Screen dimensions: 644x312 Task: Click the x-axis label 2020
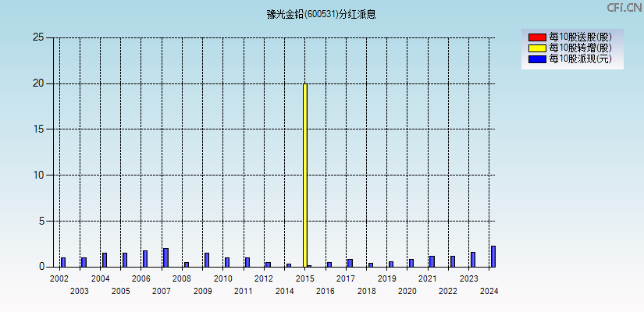tap(407, 292)
